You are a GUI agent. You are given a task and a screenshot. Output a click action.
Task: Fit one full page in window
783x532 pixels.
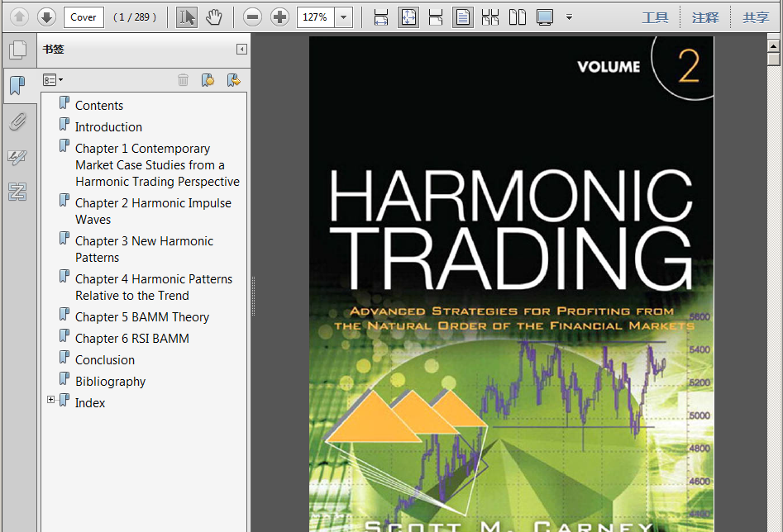pyautogui.click(x=408, y=17)
